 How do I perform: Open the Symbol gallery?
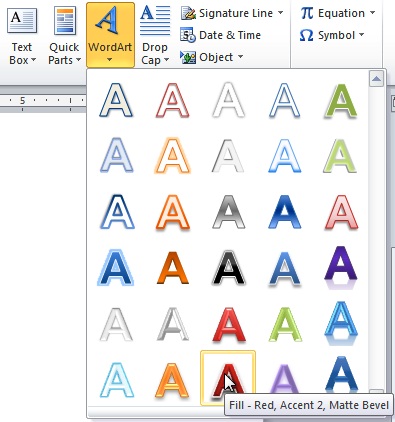coord(332,35)
